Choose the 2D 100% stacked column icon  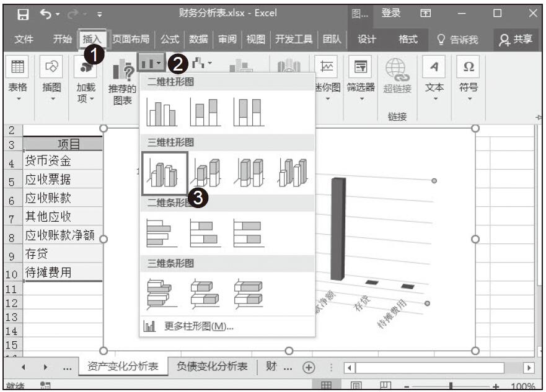click(248, 113)
